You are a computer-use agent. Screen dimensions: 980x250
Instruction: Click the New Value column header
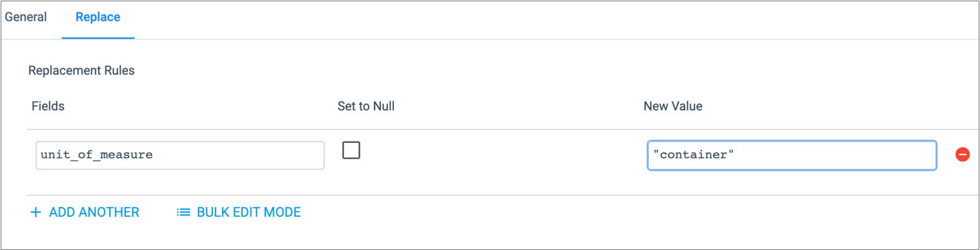(x=673, y=106)
